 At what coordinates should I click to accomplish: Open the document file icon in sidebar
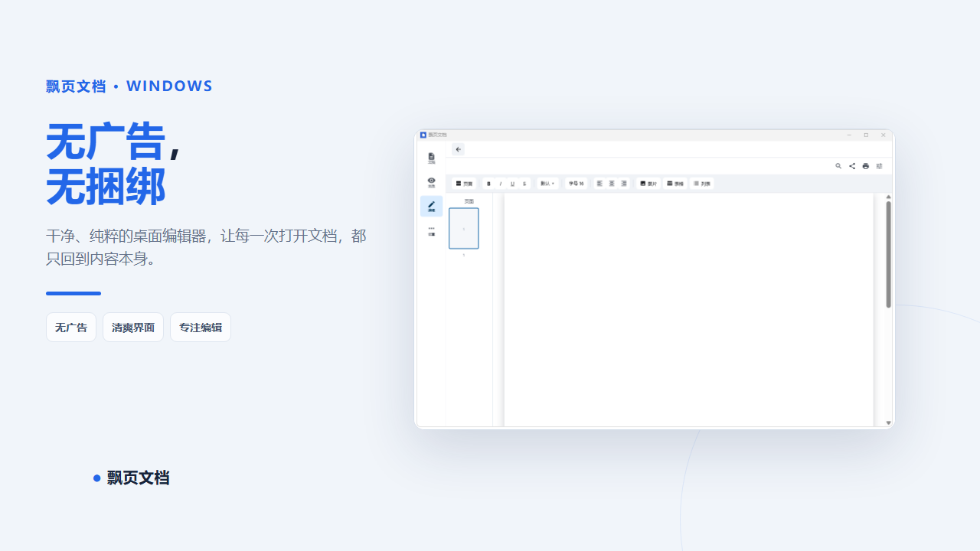(x=431, y=158)
